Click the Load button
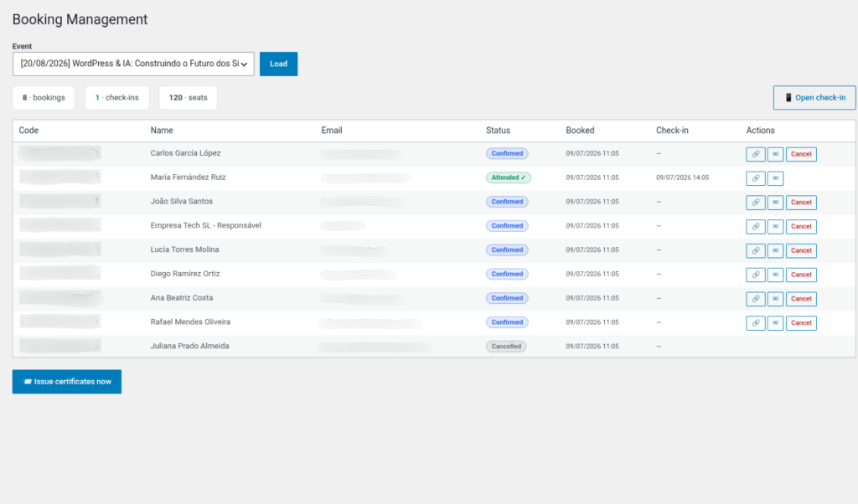 [x=278, y=64]
